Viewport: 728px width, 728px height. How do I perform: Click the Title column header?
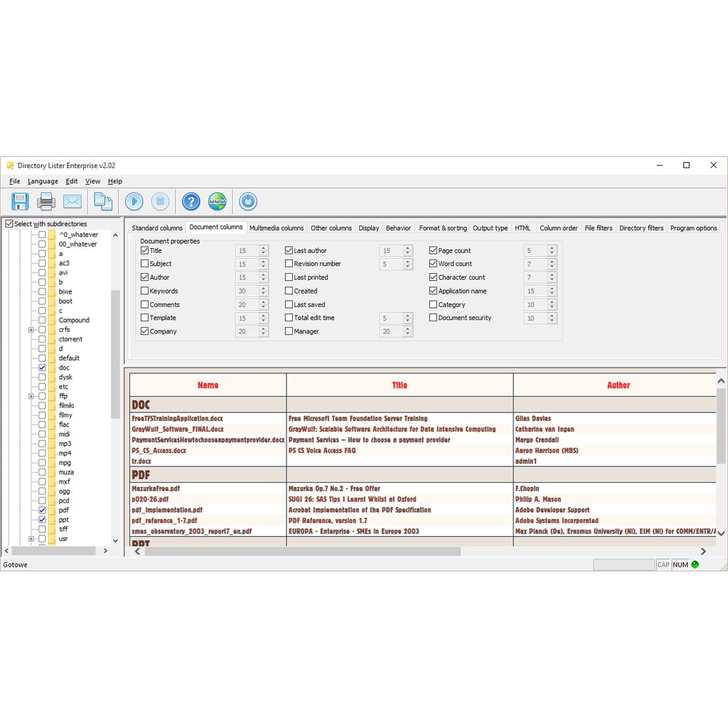[400, 385]
